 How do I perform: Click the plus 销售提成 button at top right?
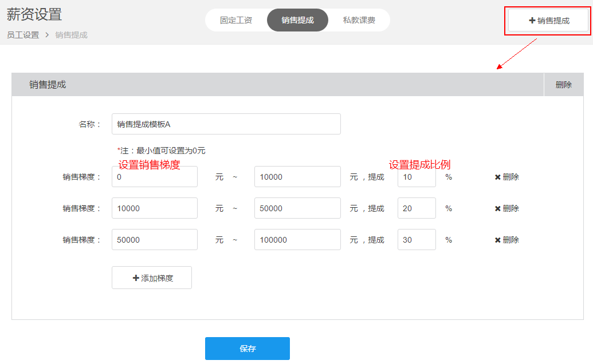point(548,21)
